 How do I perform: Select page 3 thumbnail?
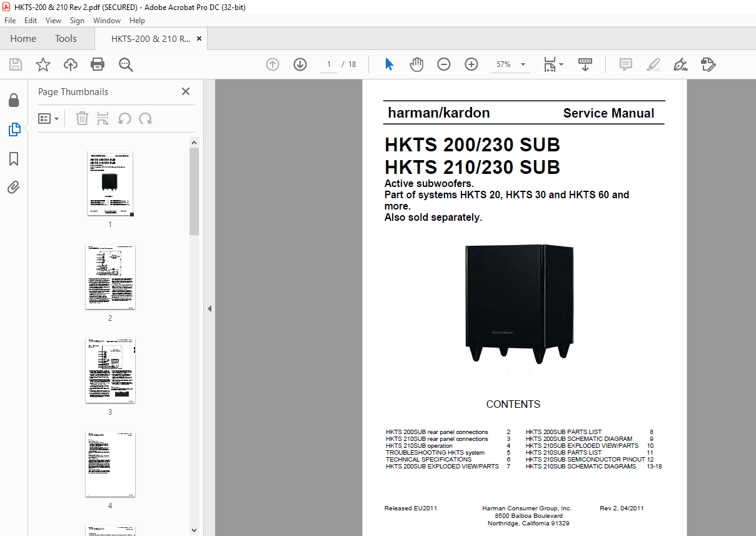click(110, 371)
